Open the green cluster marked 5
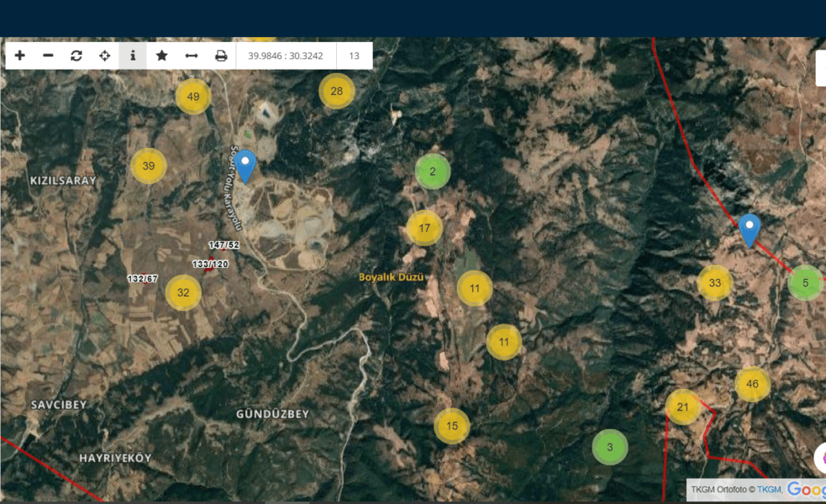This screenshot has width=826, height=504. tap(805, 282)
